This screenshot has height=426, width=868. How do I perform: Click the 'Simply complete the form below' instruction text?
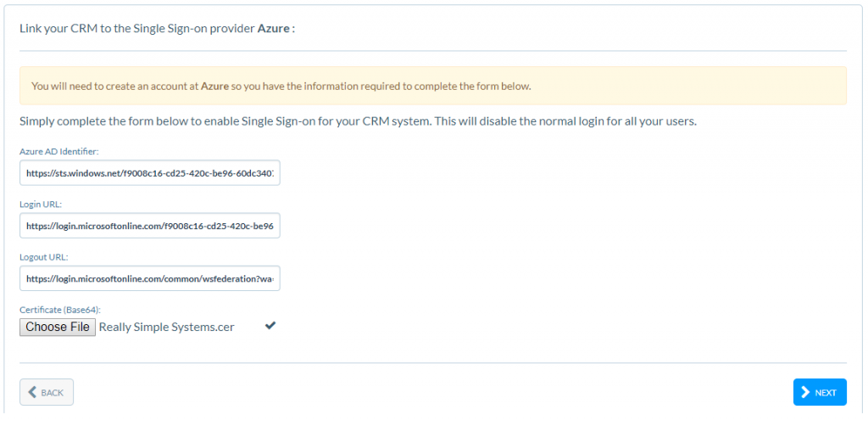[358, 121]
